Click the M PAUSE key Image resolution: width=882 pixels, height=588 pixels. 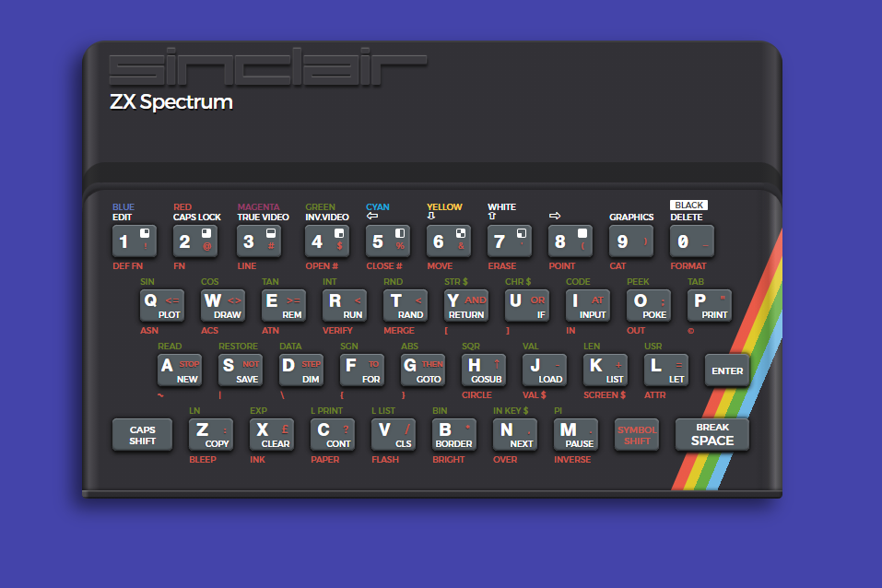575,435
